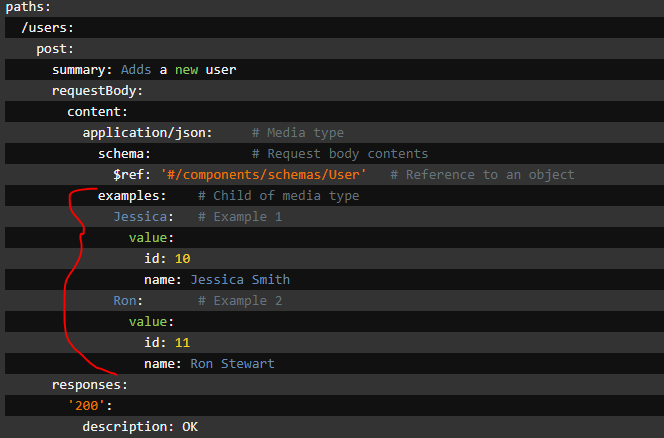Select the description value 'OK'
Viewport: 664px width, 438px height.
pos(190,427)
